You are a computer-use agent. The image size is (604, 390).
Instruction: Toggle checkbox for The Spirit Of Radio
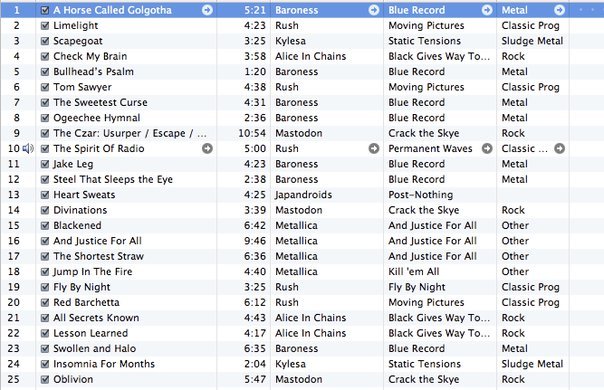click(x=45, y=148)
